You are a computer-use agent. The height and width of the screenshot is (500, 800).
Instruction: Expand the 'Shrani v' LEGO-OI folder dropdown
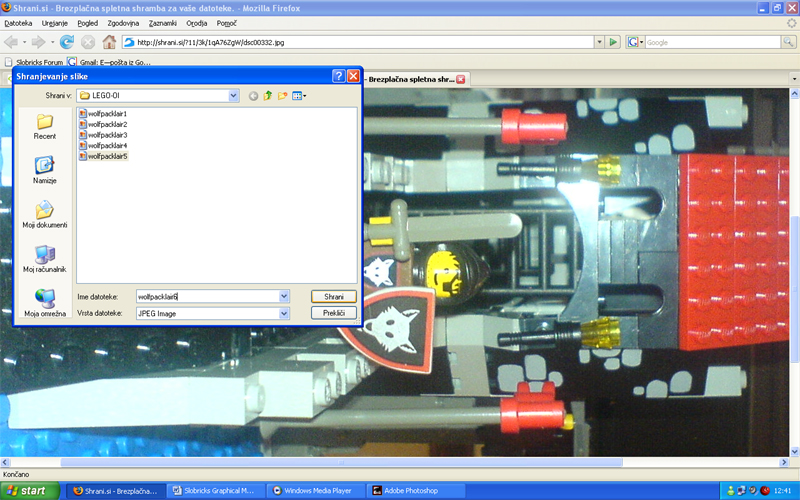(x=234, y=95)
